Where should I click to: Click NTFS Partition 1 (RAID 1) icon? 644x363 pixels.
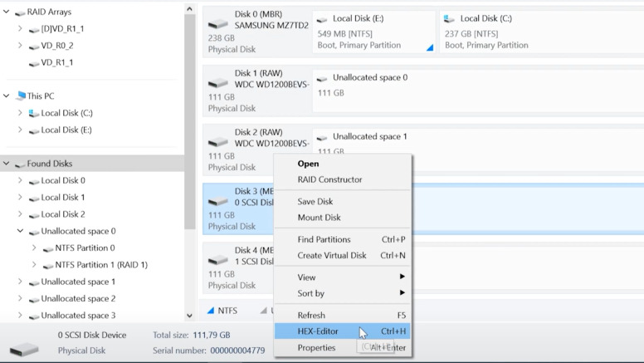tap(48, 266)
